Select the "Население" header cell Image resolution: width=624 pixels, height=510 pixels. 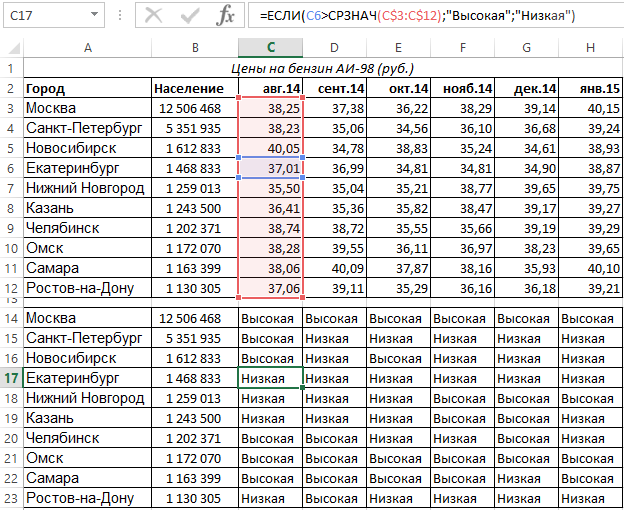pyautogui.click(x=188, y=88)
